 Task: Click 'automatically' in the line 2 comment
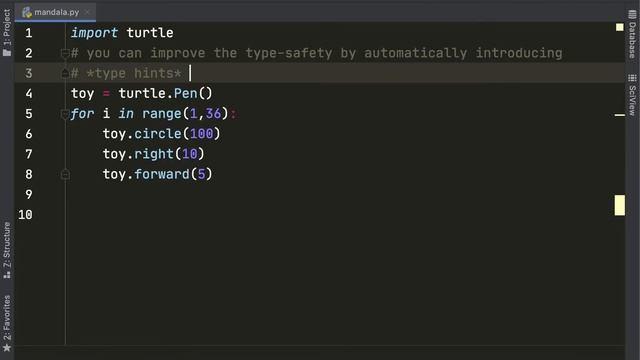coord(416,53)
